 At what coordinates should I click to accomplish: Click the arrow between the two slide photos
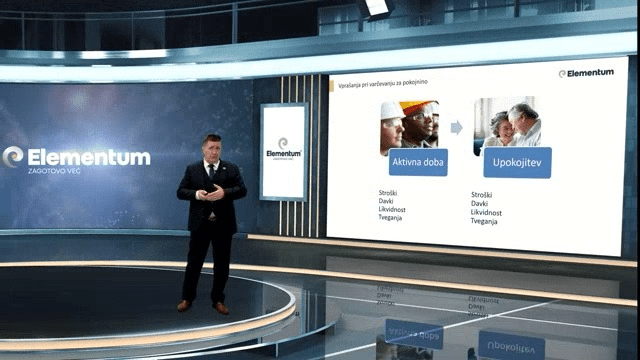pos(456,128)
